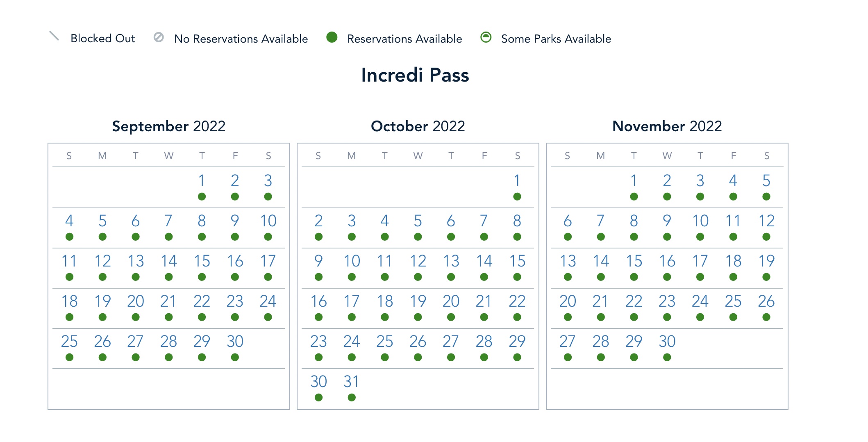Pick September 30 date

click(235, 342)
